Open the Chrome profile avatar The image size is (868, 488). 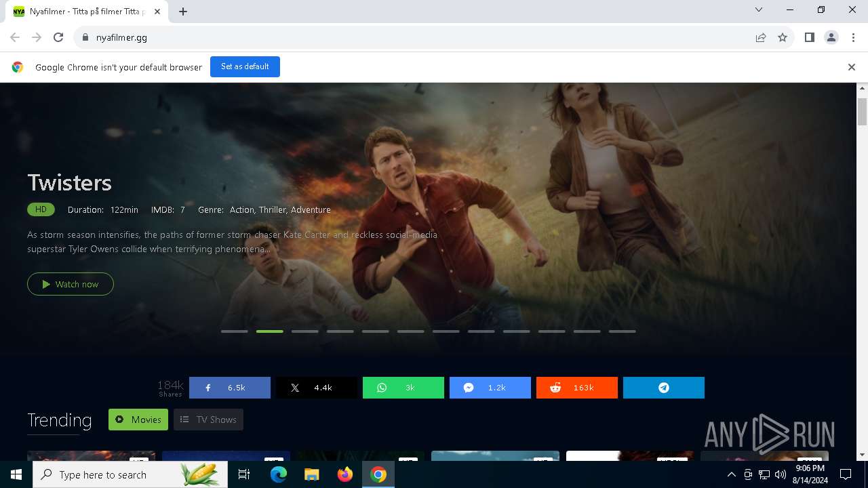point(831,37)
